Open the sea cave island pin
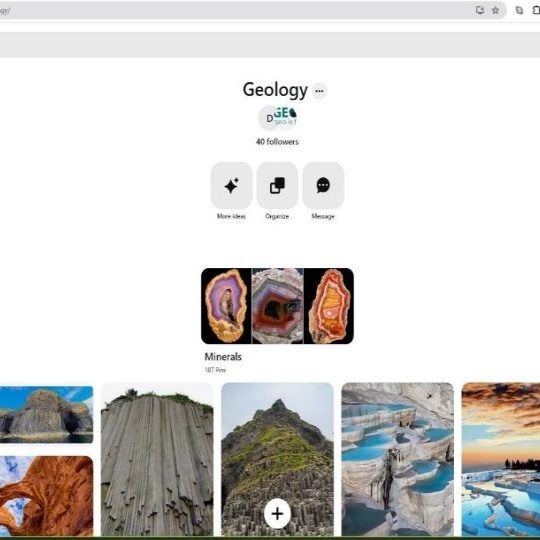The height and width of the screenshot is (540, 540). tap(46, 414)
